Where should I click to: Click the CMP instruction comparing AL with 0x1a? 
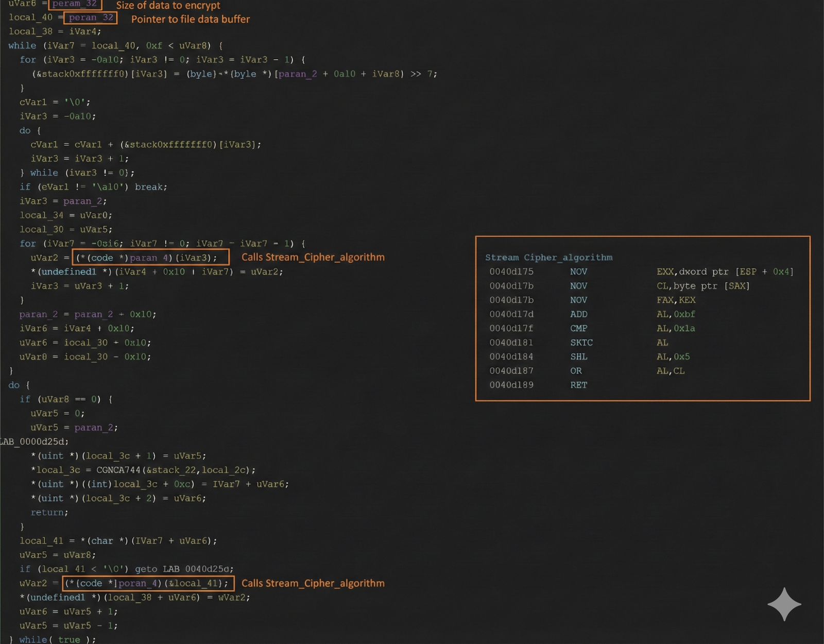point(578,328)
